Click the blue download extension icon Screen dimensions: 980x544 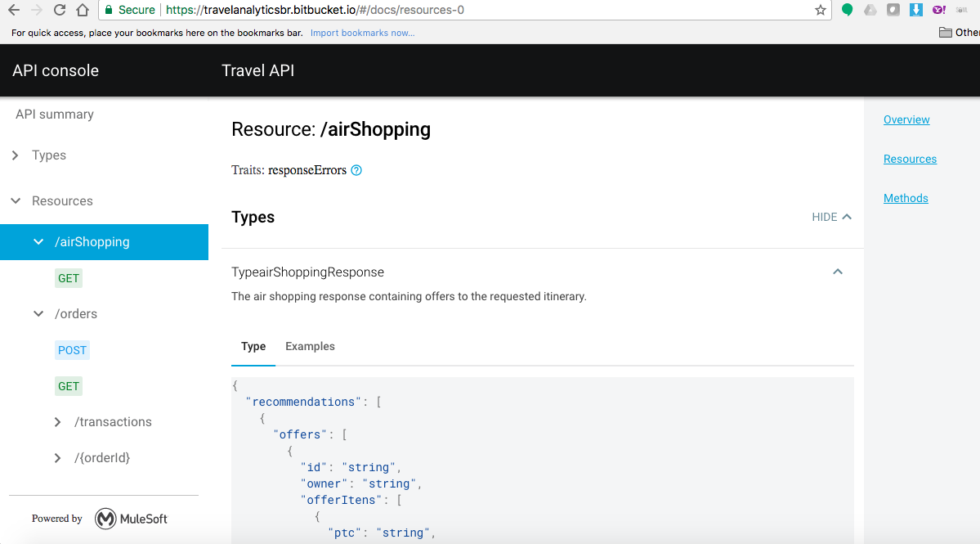916,10
